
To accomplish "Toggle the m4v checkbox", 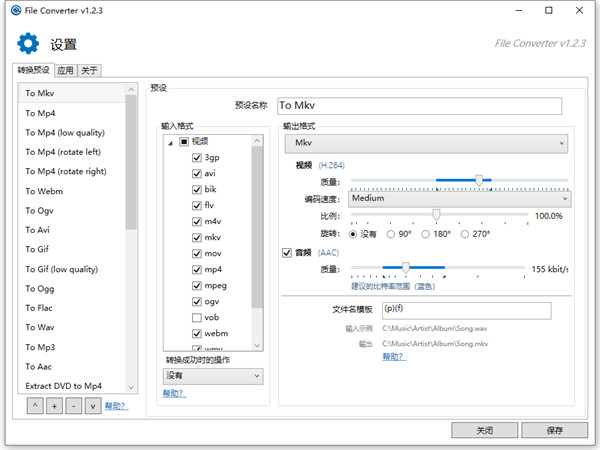I will click(x=197, y=222).
